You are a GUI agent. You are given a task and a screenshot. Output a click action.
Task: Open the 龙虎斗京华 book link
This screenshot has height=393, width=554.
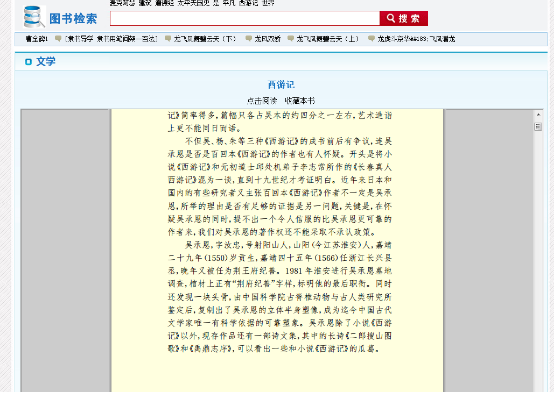pos(416,39)
